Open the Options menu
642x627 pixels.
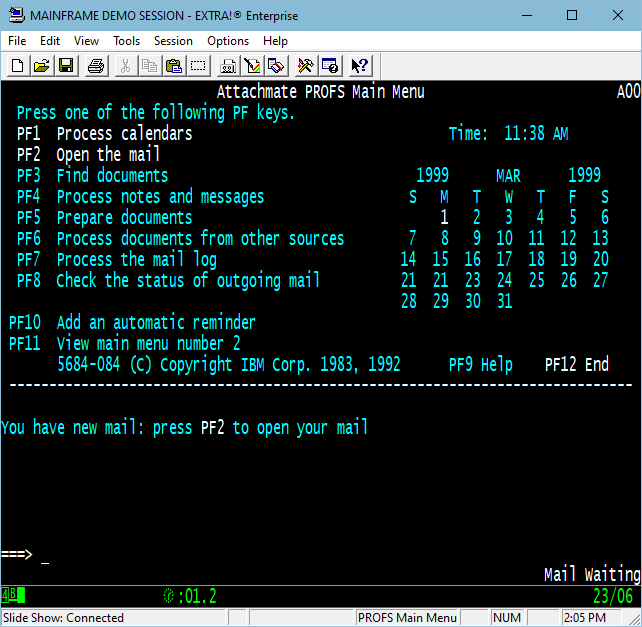point(228,41)
